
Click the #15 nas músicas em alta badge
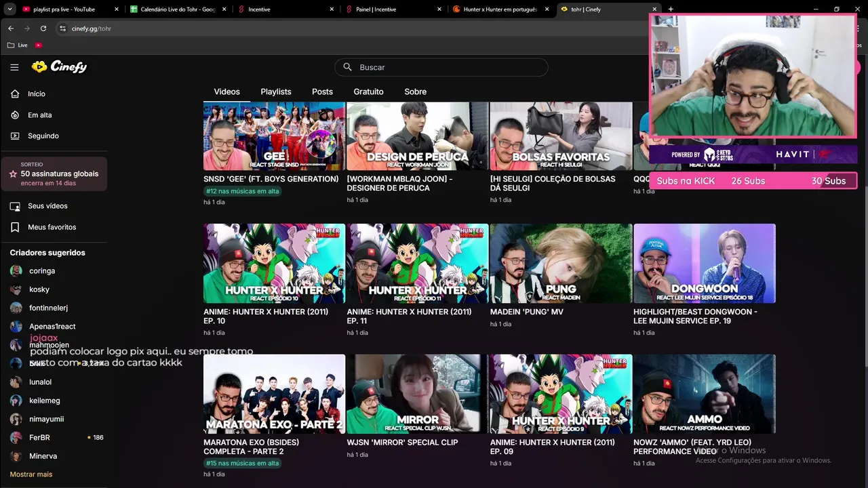pyautogui.click(x=243, y=464)
